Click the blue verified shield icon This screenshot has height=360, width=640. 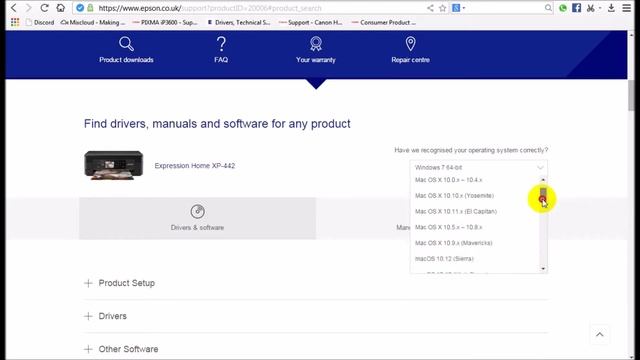pyautogui.click(x=80, y=8)
